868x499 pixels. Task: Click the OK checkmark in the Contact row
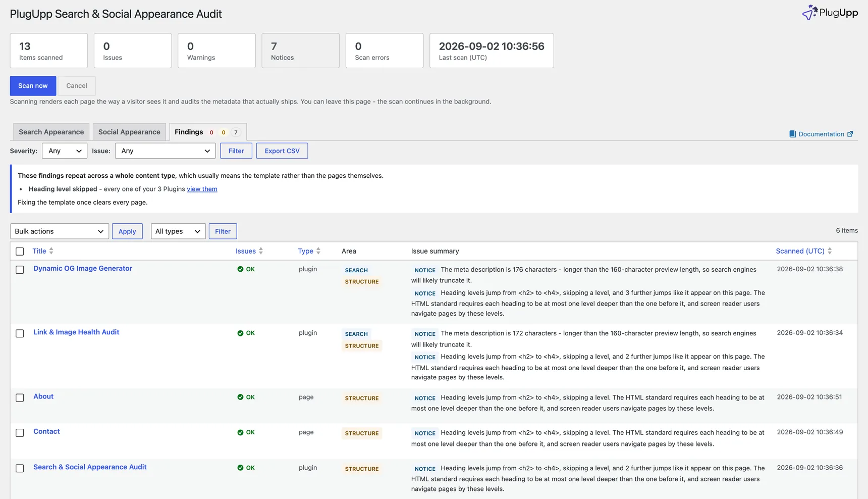240,432
